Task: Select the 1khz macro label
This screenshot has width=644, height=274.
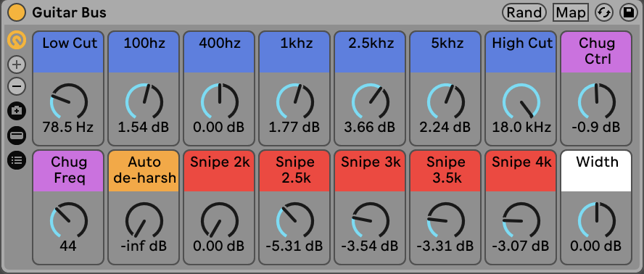Action: click(295, 52)
